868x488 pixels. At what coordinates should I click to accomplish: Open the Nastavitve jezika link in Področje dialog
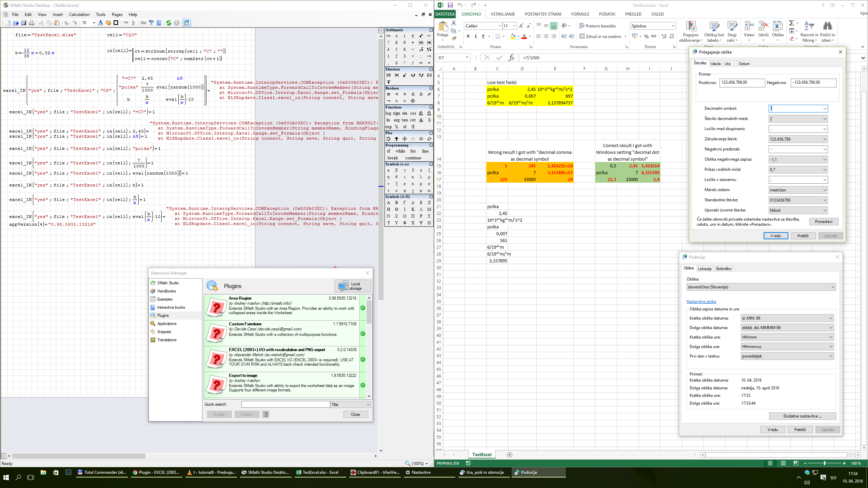[701, 301]
